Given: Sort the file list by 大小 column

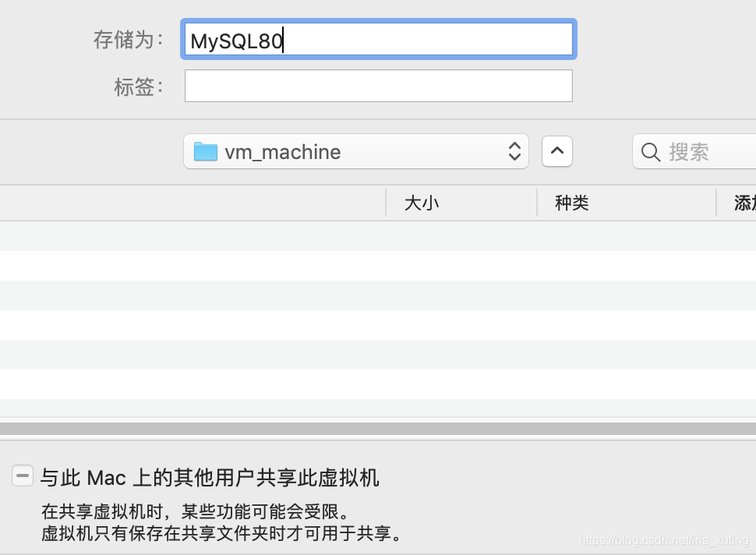Looking at the screenshot, I should point(461,203).
